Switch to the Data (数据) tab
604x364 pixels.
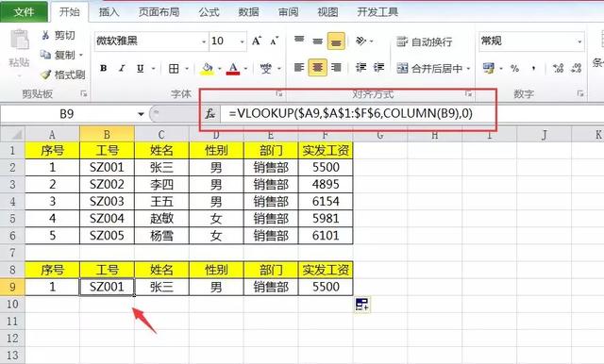coord(248,12)
